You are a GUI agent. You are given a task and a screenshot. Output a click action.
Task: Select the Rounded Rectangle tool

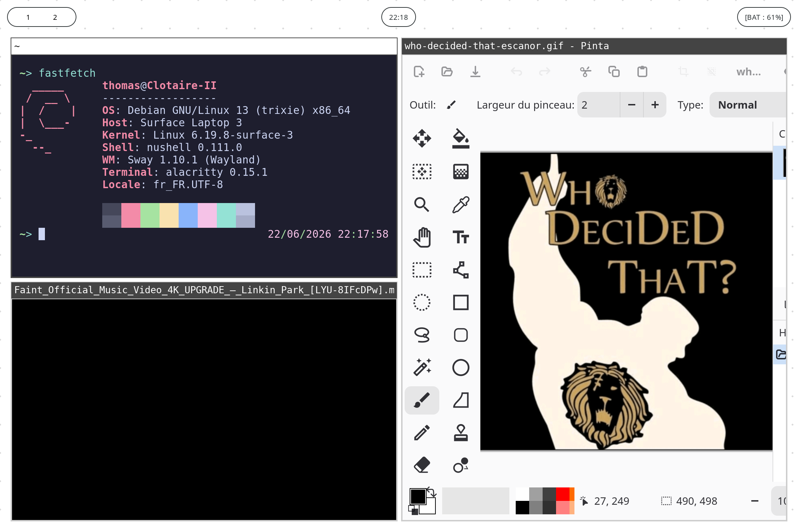[461, 335]
